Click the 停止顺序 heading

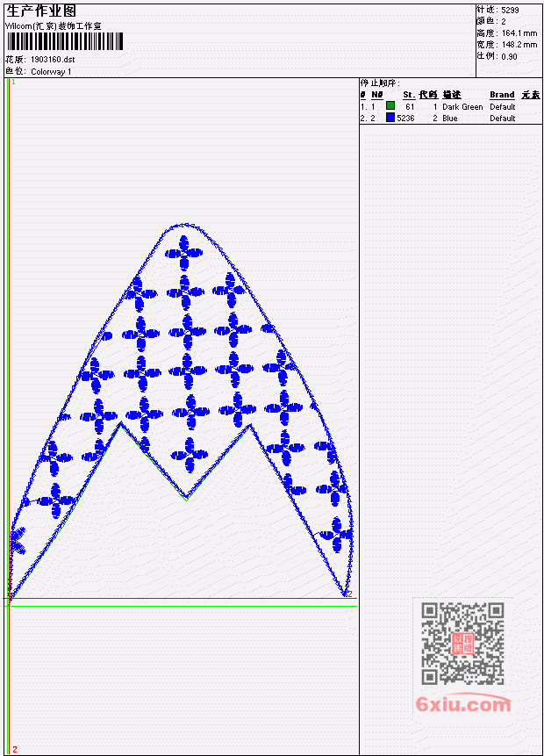[380, 83]
